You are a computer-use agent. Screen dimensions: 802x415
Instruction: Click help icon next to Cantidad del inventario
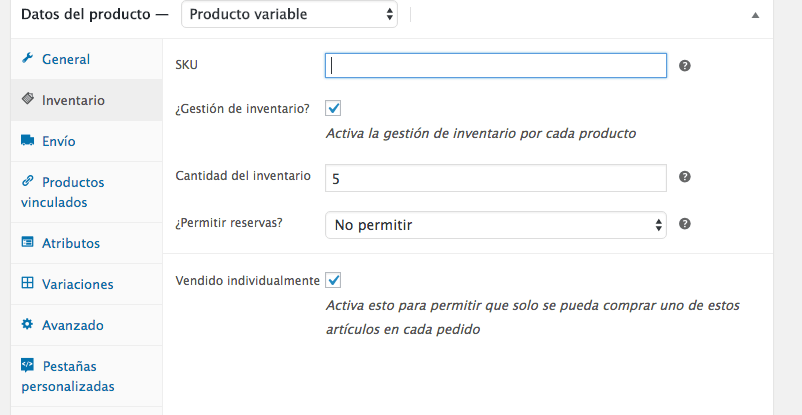point(685,177)
